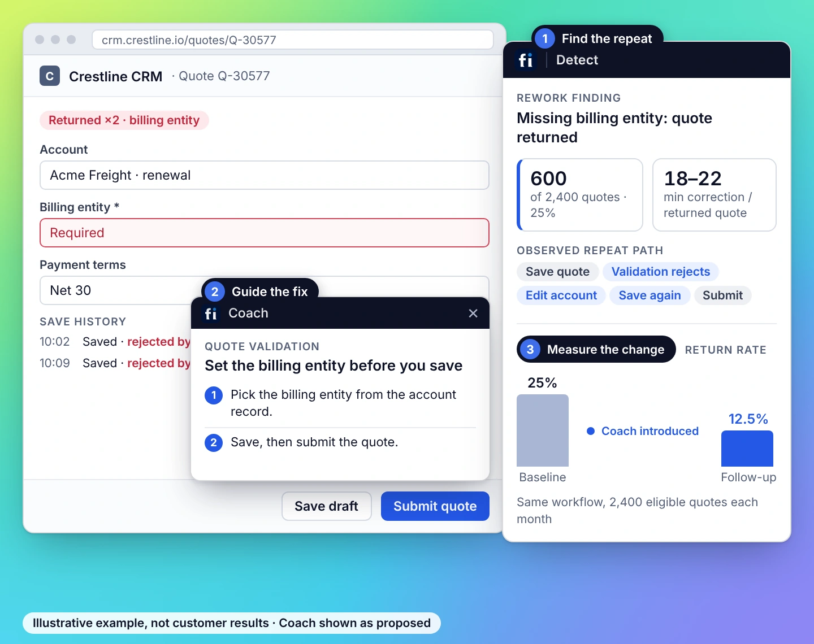
Task: Click the QUOTE VALIDATION label
Action: (262, 346)
